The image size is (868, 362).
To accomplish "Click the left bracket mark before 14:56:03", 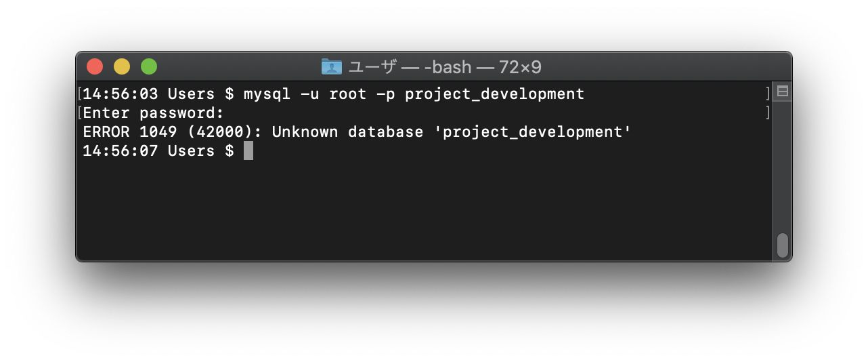I will tap(80, 94).
